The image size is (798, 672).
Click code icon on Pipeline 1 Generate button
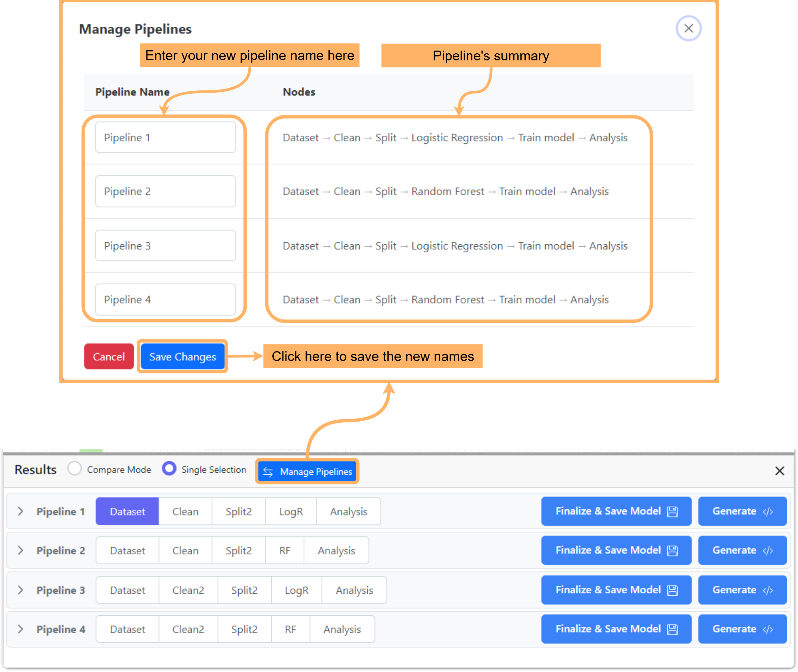pos(768,512)
